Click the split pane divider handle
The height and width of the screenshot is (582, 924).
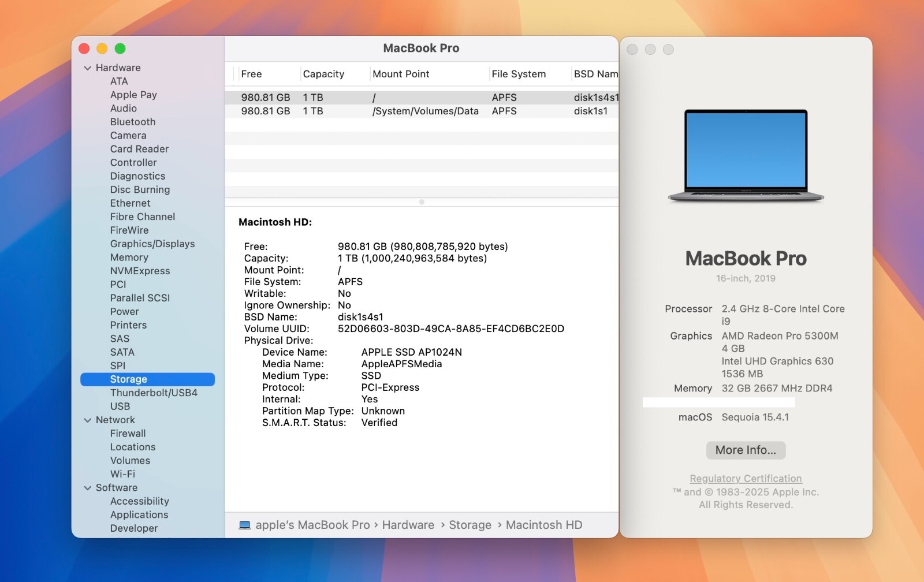click(422, 202)
